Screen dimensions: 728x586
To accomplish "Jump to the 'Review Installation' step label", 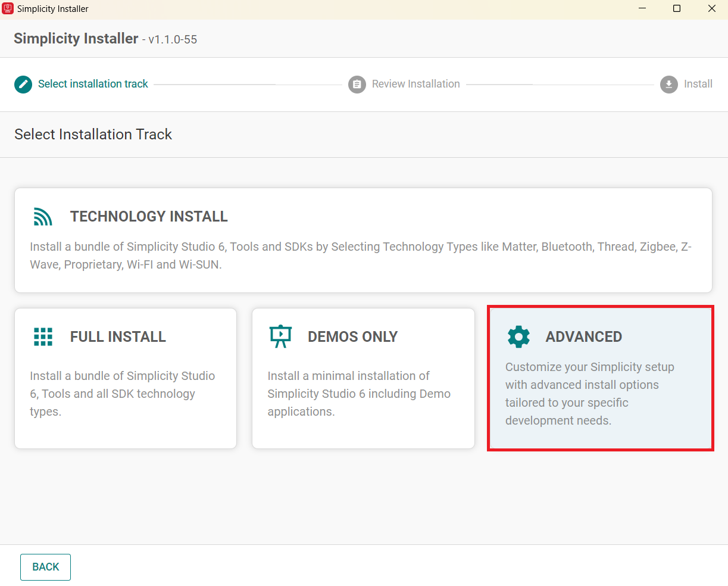I will click(415, 84).
